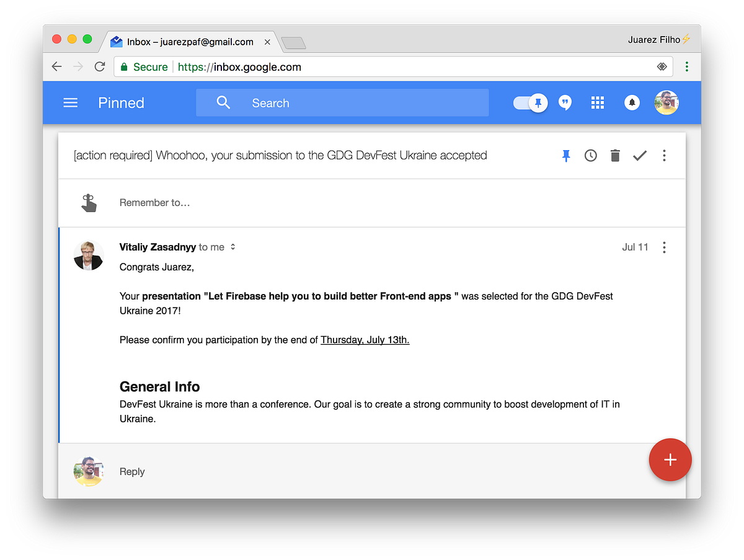Viewport: 744px width, 560px height.
Task: Toggle the pinned items switch
Action: [x=531, y=103]
